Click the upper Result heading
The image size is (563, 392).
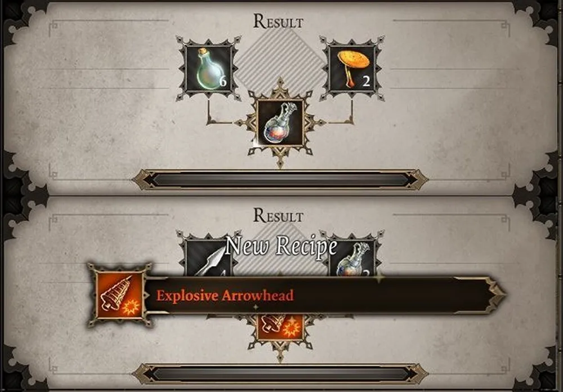pyautogui.click(x=278, y=21)
